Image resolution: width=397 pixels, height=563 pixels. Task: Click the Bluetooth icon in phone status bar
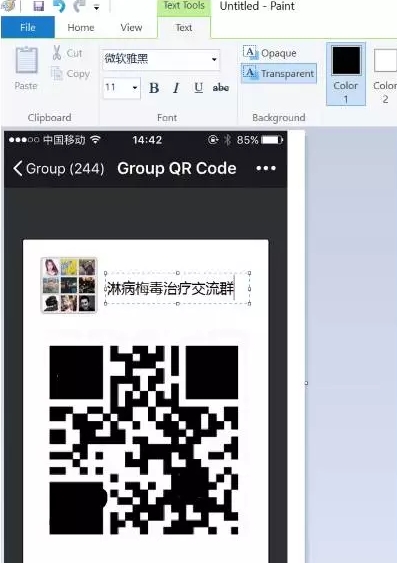tap(227, 140)
